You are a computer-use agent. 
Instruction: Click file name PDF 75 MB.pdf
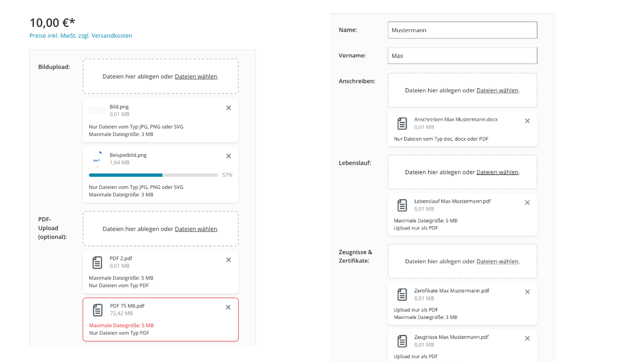click(127, 306)
